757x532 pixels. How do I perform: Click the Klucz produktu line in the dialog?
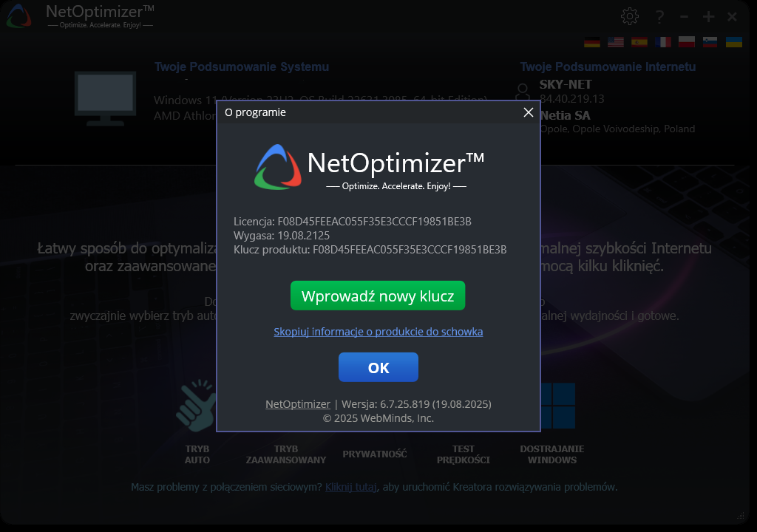tap(370, 250)
